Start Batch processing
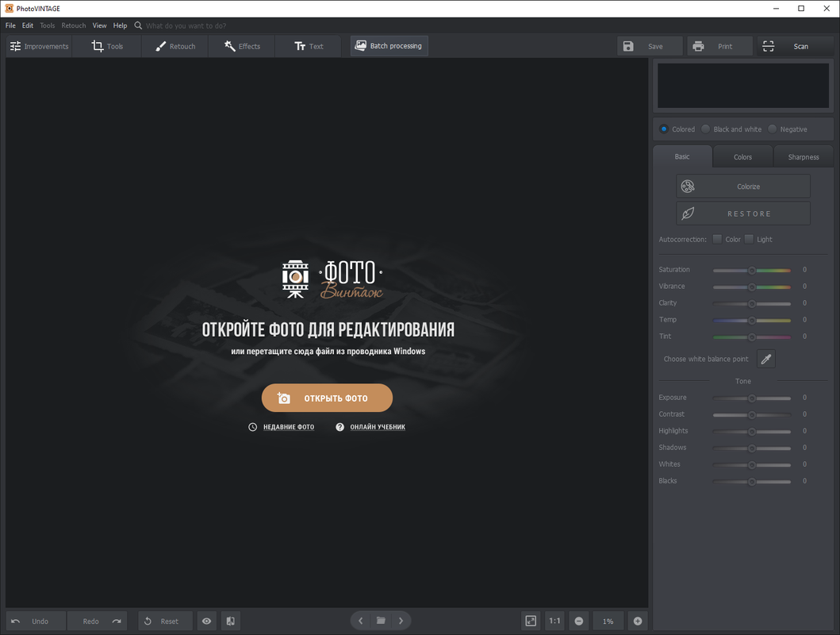 pyautogui.click(x=389, y=46)
